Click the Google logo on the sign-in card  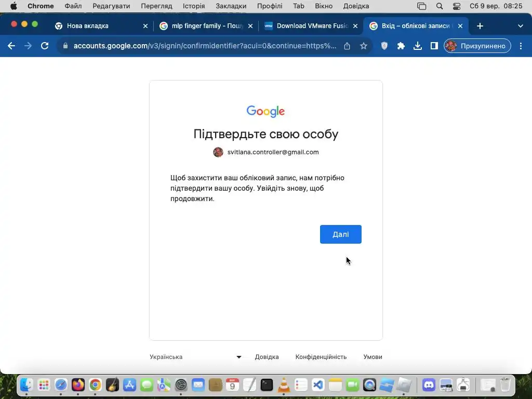click(265, 111)
